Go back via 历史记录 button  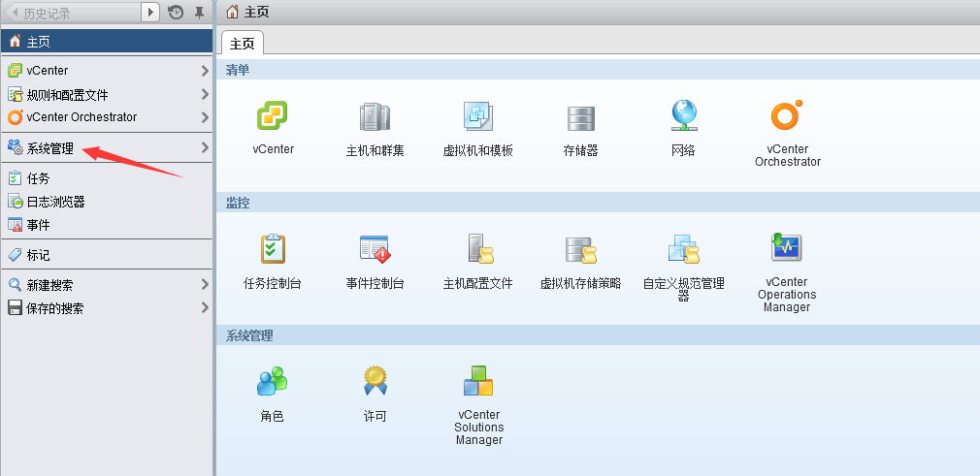(73, 13)
